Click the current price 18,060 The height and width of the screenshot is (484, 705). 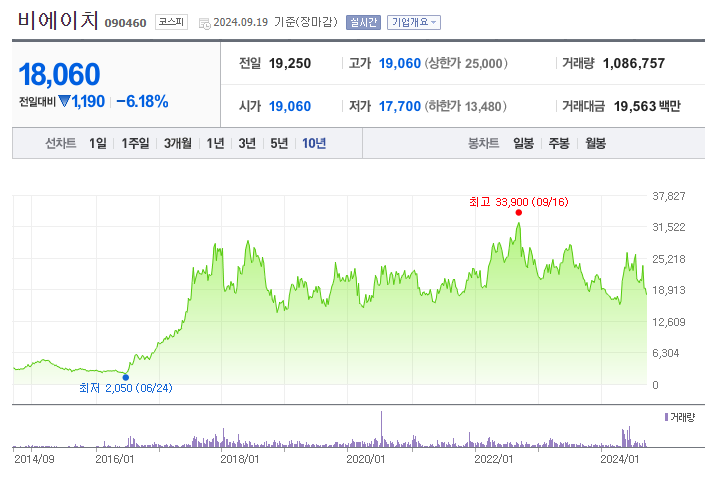tap(59, 74)
